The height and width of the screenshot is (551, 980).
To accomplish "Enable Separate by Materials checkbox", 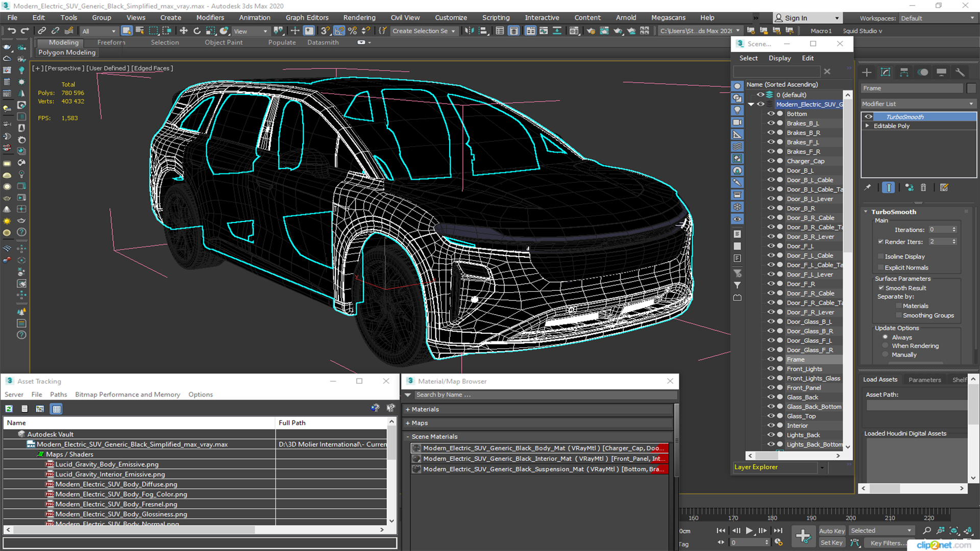I will (x=899, y=306).
